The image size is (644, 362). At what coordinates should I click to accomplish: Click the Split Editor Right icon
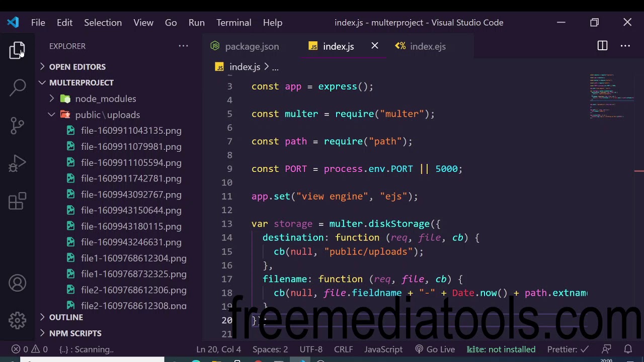pos(602,46)
